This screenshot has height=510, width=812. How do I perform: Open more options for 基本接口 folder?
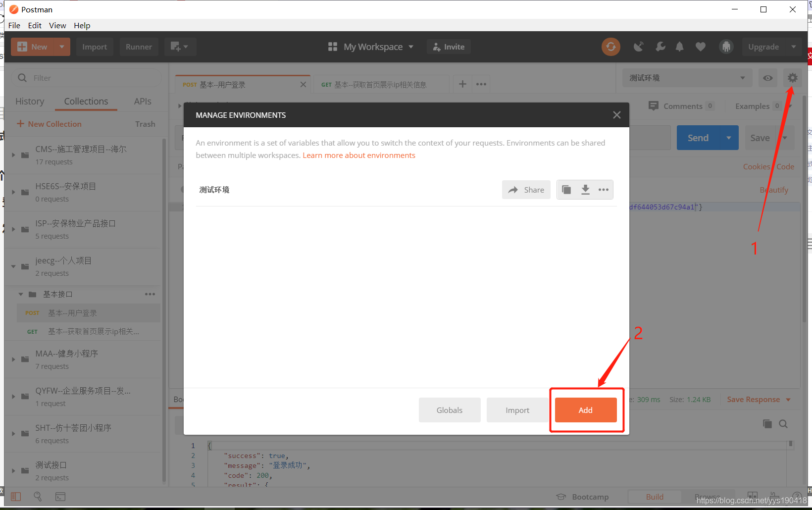click(x=150, y=294)
